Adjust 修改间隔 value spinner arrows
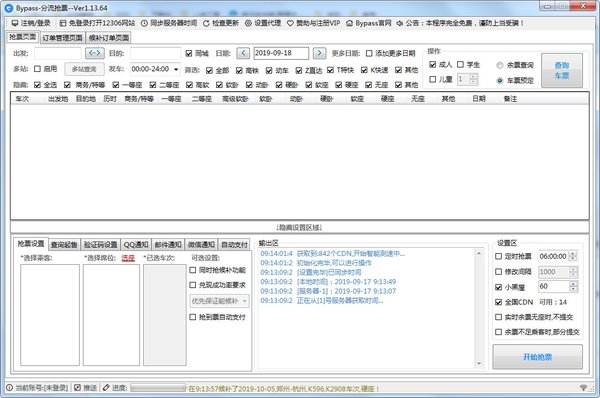The height and width of the screenshot is (398, 600). tap(573, 272)
